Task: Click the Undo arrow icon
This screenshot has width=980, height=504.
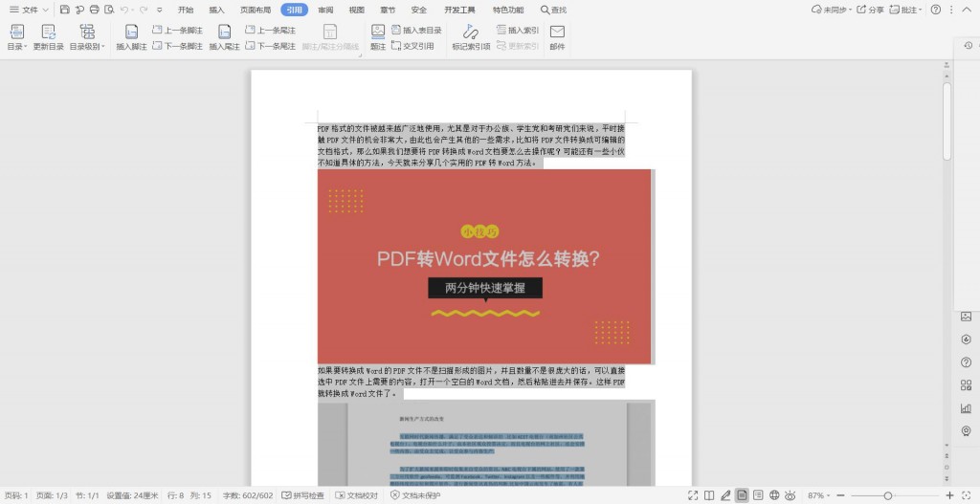Action: pyautogui.click(x=124, y=10)
